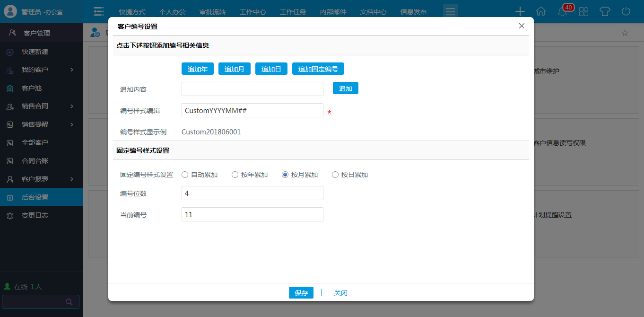Viewport: 644px width, 317px height.
Task: Switch numbering to 按日累加
Action: [335, 175]
